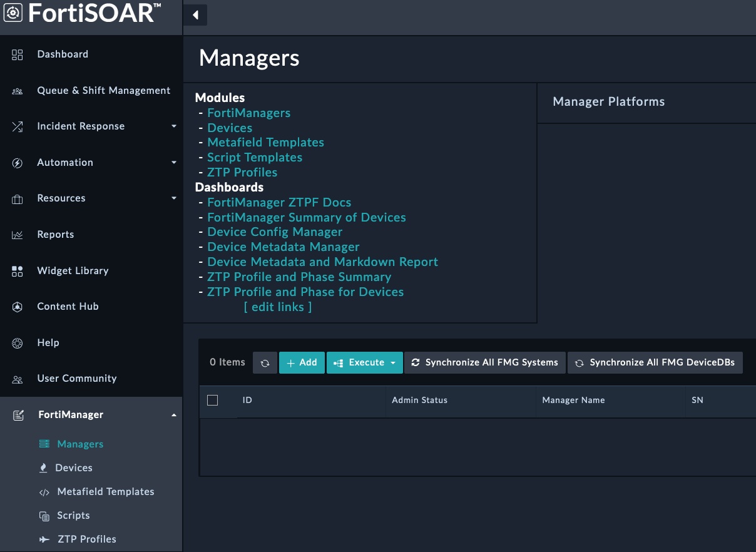Click the Devices flame icon in submenu
The image size is (756, 552).
pyautogui.click(x=43, y=468)
